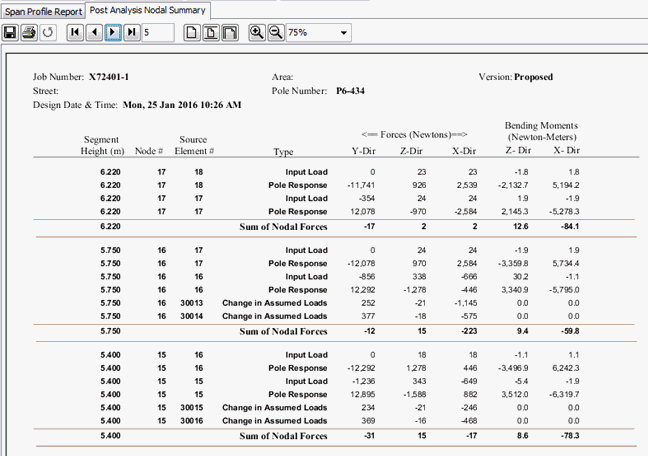This screenshot has height=456, width=648.
Task: Print the report with printer icon
Action: [29, 32]
